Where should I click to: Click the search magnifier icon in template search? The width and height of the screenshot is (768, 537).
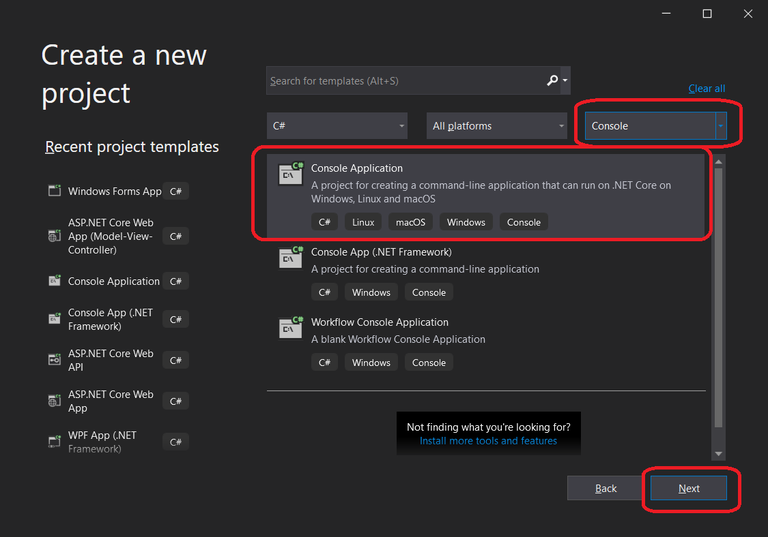(x=553, y=81)
